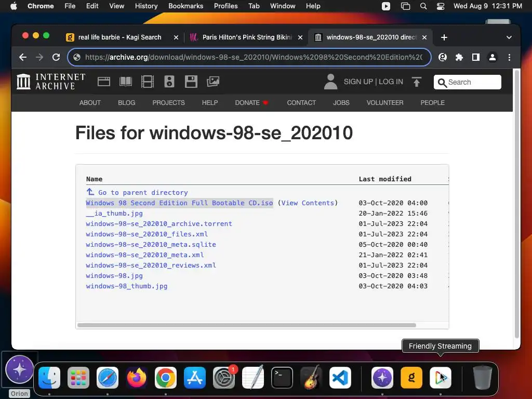Open the Web (Wayback) media icon
Screen dimensions: 532x399
(104, 82)
